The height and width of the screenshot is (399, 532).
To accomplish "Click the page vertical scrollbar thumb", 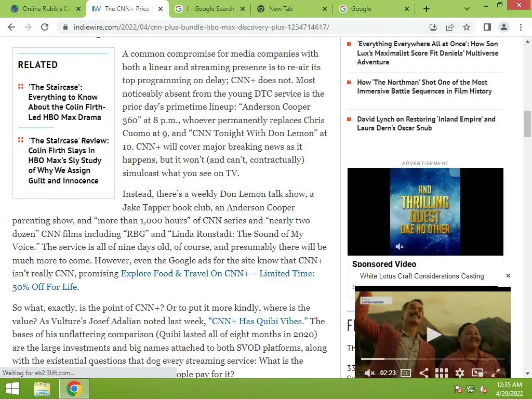I will click(527, 124).
